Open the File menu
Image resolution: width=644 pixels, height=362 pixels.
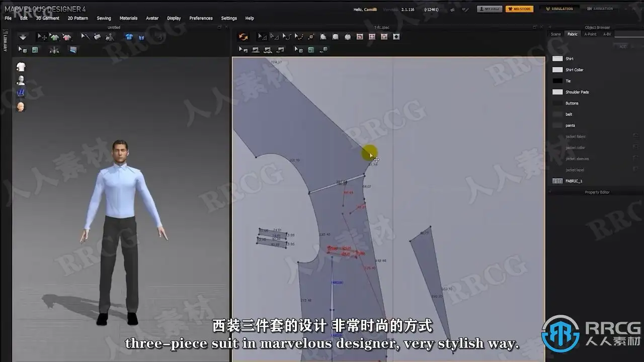click(x=8, y=18)
